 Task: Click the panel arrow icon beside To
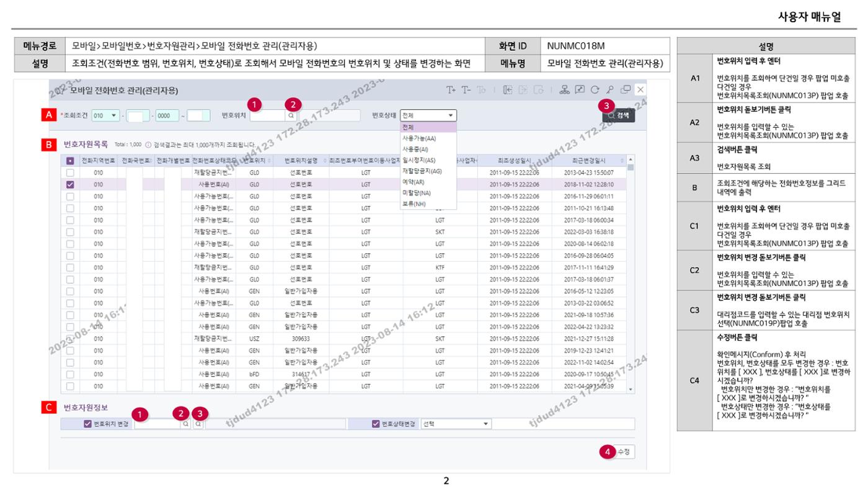point(507,90)
